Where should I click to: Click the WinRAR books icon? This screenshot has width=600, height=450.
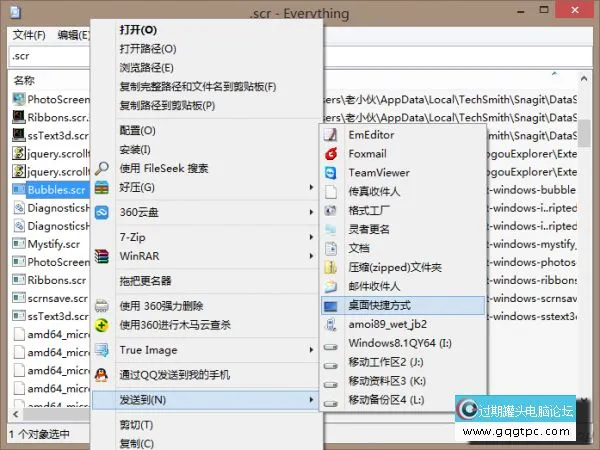coord(102,255)
